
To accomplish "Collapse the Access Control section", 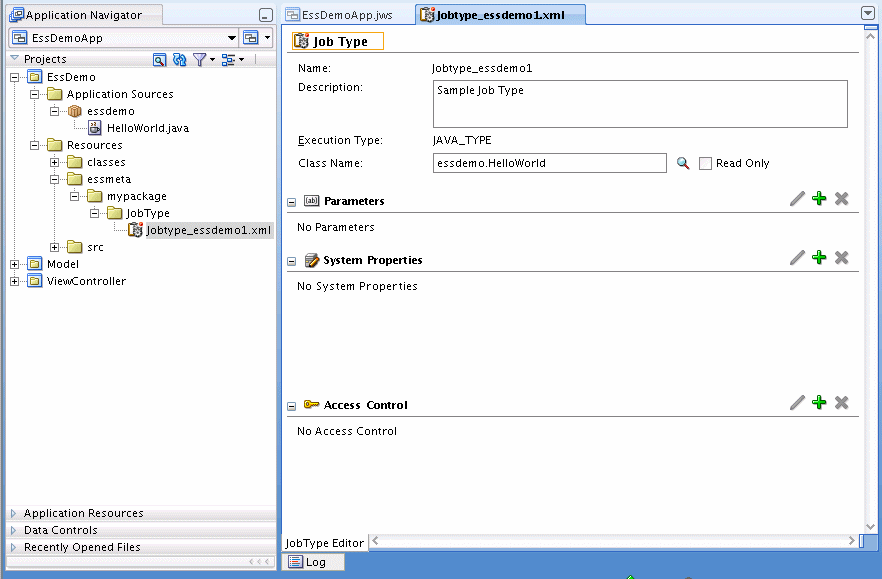I will coord(291,404).
